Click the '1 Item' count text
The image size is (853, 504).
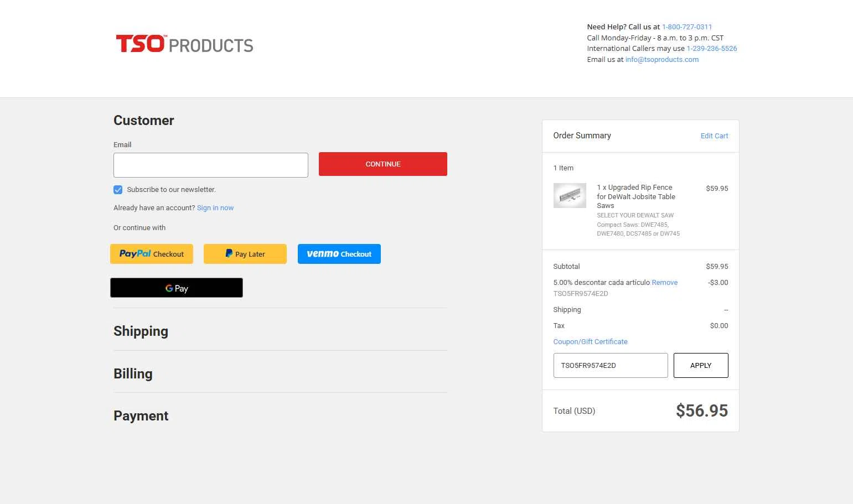coord(564,168)
